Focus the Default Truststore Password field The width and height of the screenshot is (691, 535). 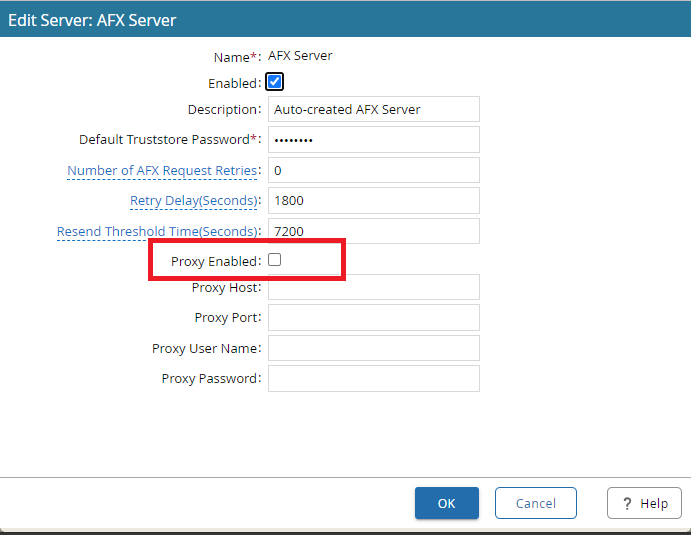(373, 140)
